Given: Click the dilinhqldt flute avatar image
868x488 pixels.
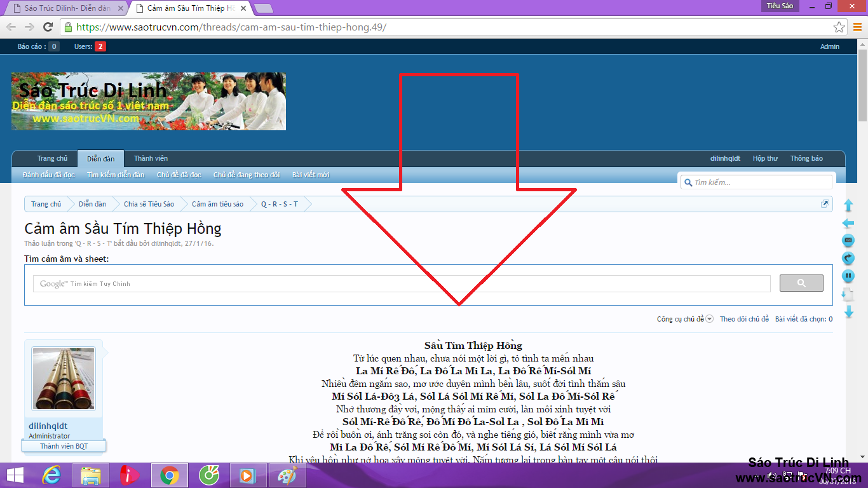Looking at the screenshot, I should tap(64, 379).
